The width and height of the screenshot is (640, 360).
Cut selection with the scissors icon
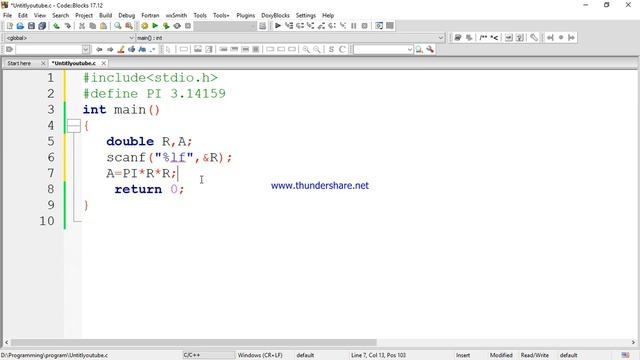click(x=82, y=26)
